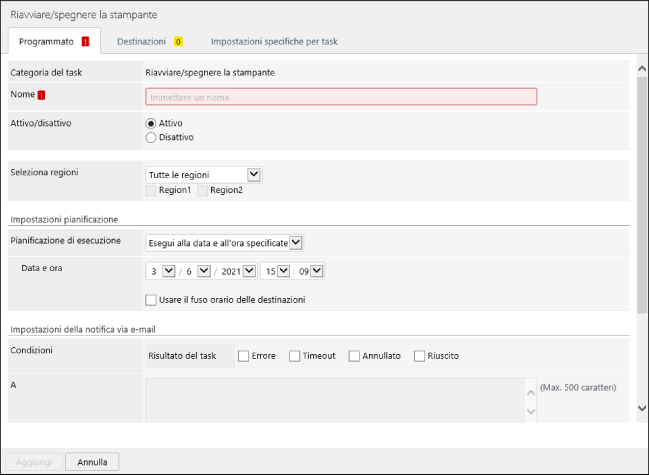Check the Errore task result box

[x=243, y=356]
